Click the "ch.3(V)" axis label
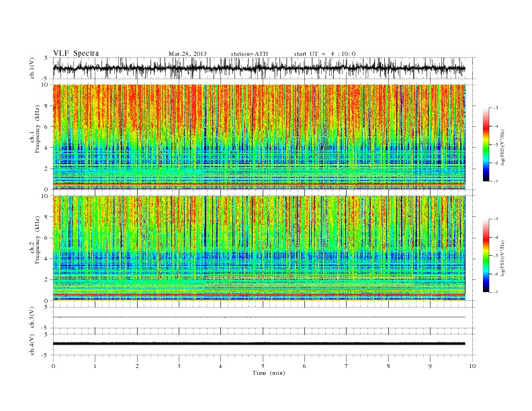 pos(32,317)
